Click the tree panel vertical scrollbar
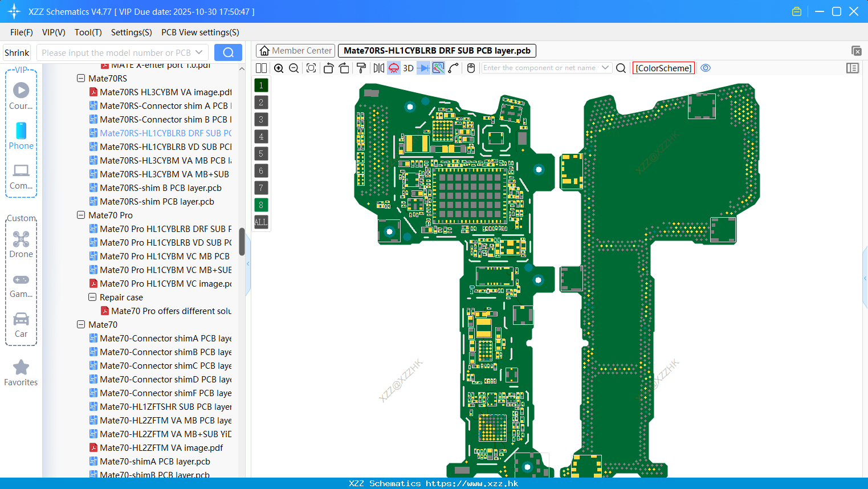 (242, 242)
